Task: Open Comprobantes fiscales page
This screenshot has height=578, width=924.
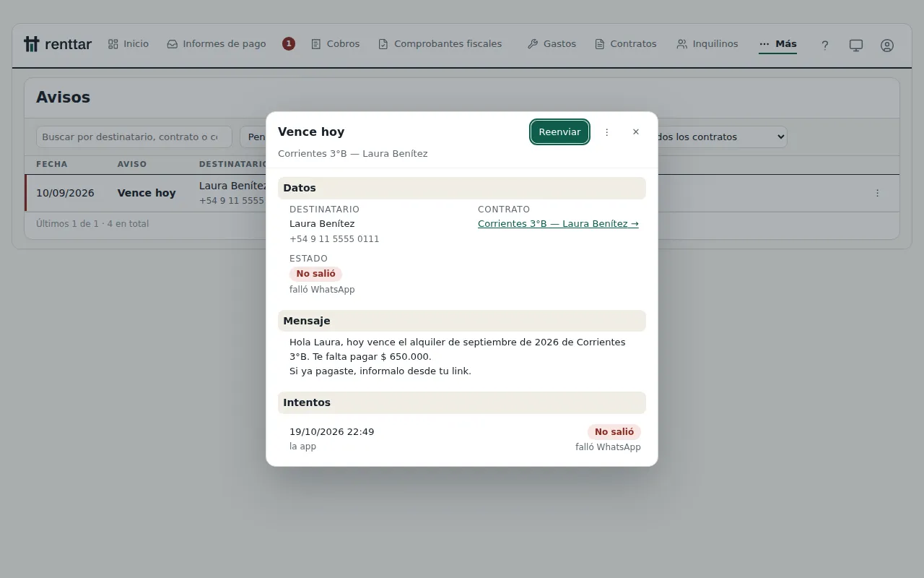Action: 440,44
